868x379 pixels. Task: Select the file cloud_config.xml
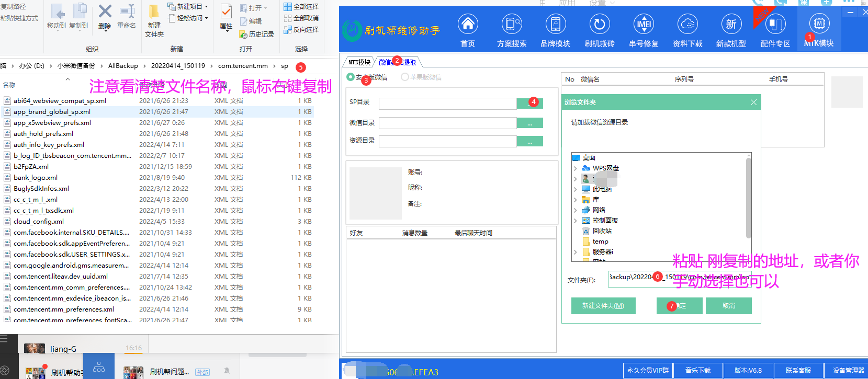point(157,222)
